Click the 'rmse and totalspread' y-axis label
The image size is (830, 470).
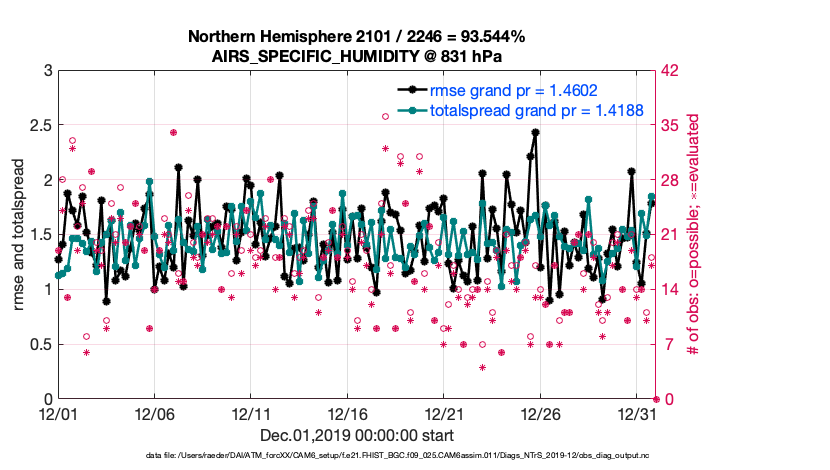tap(19, 234)
